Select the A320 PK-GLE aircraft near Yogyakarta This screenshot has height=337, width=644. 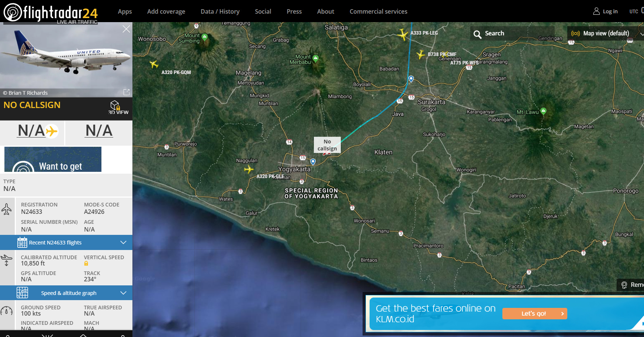pyautogui.click(x=249, y=169)
